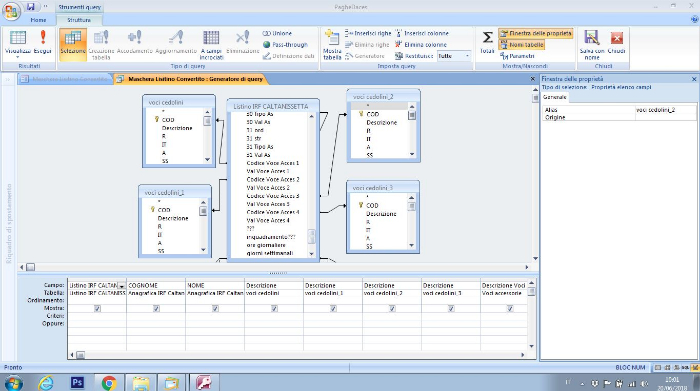
Task: Toggle Mostra checkbox for COGNOME column
Action: (156, 308)
